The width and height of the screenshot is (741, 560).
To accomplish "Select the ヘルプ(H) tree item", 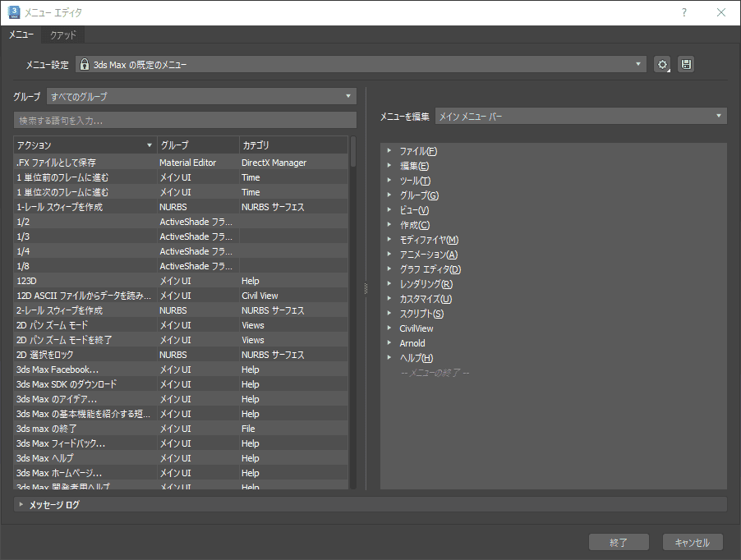I will 417,358.
